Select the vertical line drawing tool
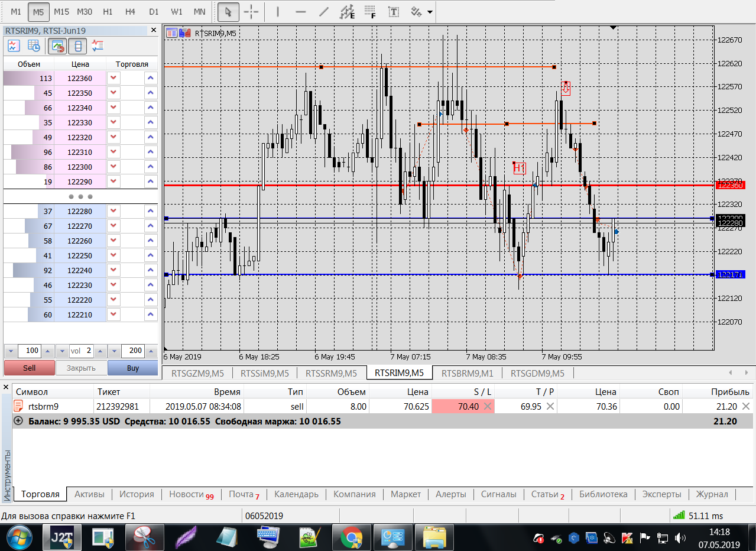Screen dimensions: 756x551 click(x=278, y=12)
